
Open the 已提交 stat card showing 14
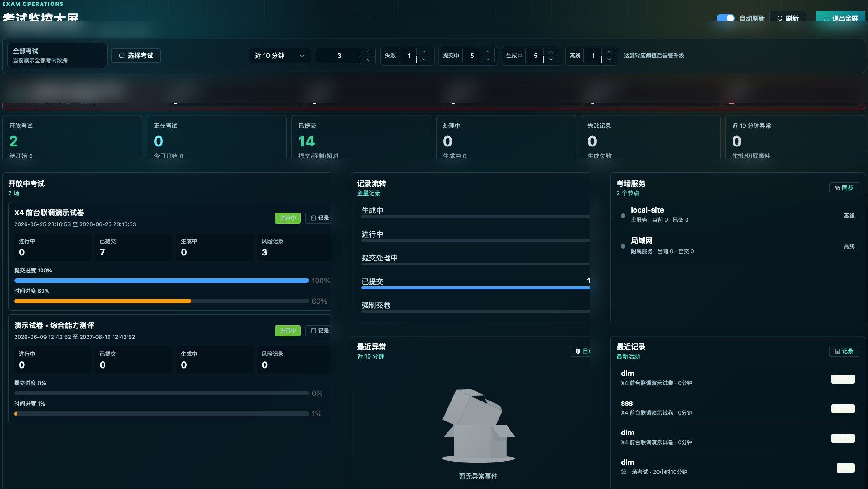361,137
